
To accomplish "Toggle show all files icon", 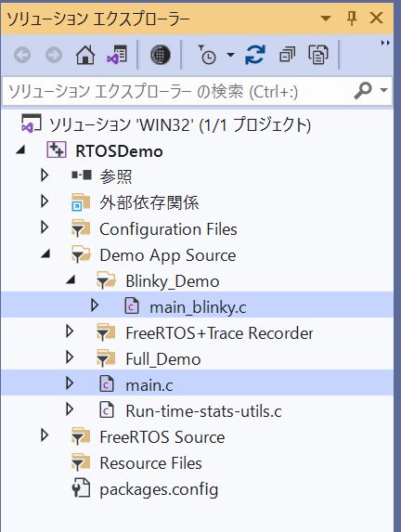I will tap(318, 55).
